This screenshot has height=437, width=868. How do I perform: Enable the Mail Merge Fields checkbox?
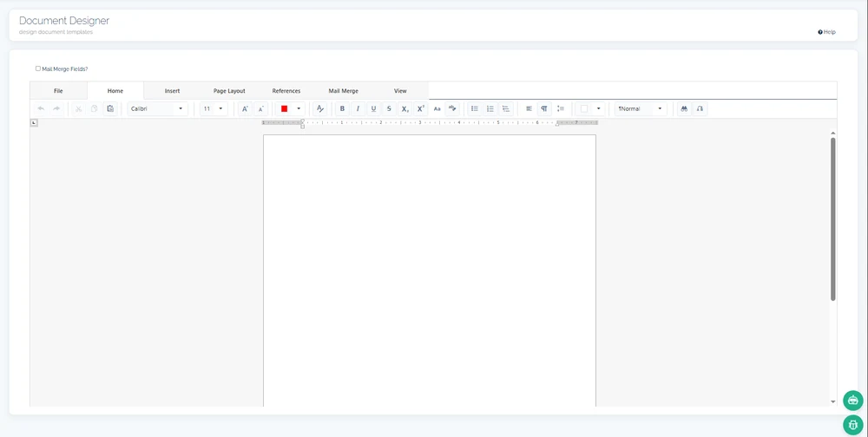pyautogui.click(x=37, y=68)
